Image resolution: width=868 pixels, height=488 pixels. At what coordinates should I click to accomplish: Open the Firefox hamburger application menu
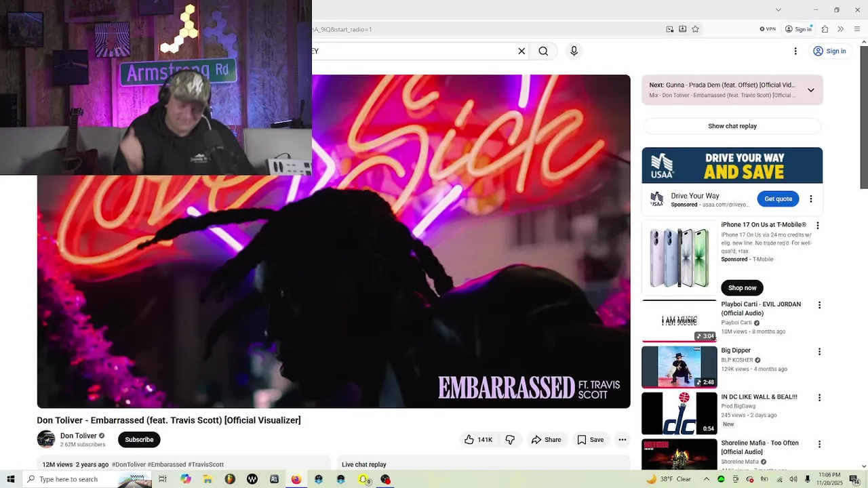(857, 29)
